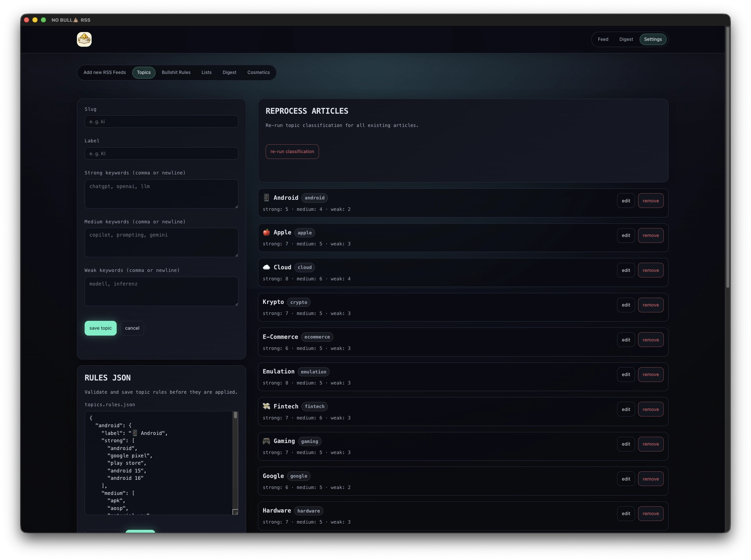Edit the Fintech topic
This screenshot has width=751, height=560.
[x=626, y=409]
